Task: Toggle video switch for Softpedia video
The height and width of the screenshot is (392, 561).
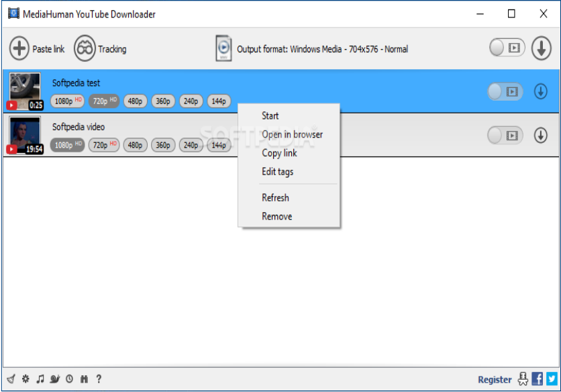Action: (505, 136)
